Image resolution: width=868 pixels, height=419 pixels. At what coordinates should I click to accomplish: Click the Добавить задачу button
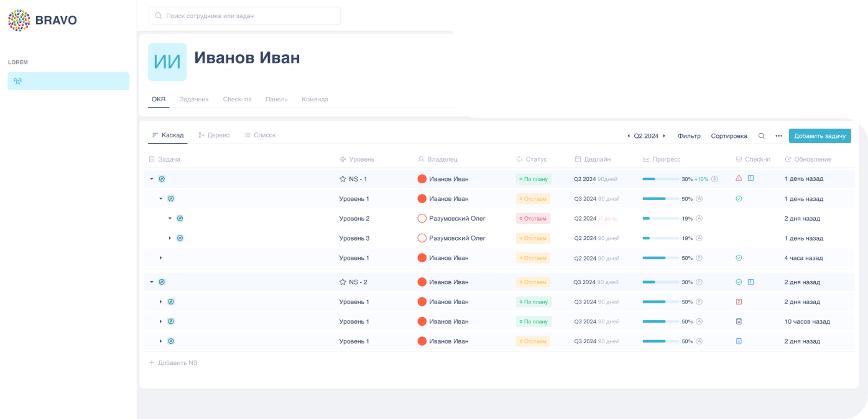pos(820,136)
